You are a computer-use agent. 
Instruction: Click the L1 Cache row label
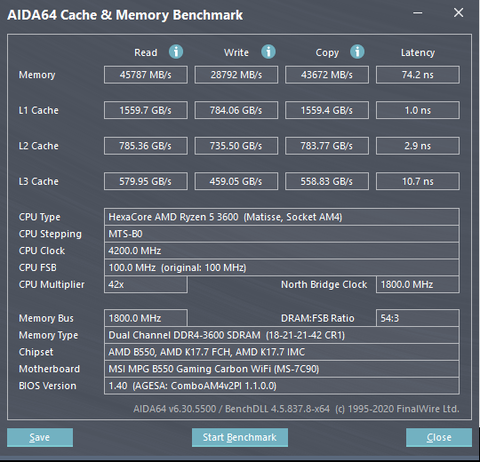click(39, 110)
